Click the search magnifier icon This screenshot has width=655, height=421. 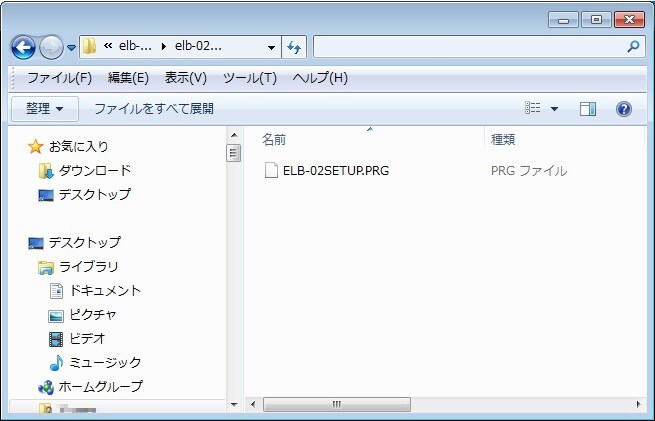(632, 47)
